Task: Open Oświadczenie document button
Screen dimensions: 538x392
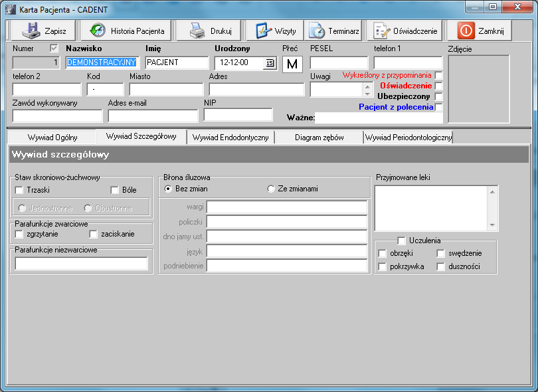Action: [382, 31]
